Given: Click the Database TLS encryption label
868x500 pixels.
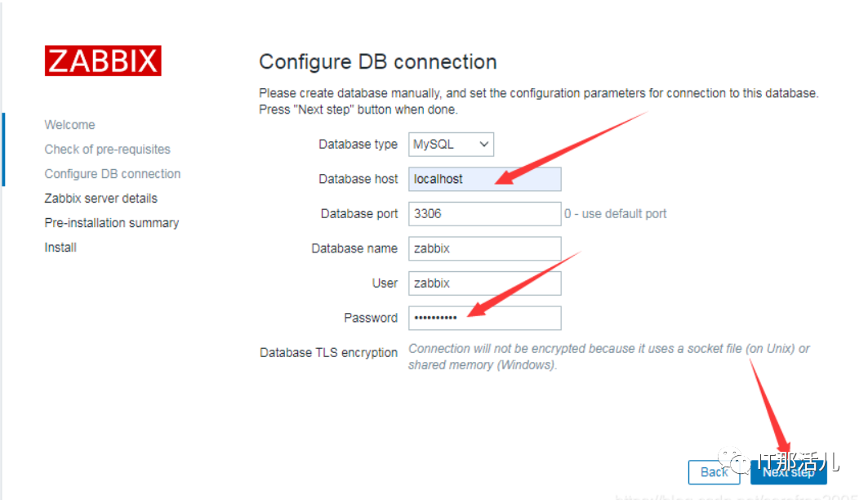Looking at the screenshot, I should click(x=328, y=353).
